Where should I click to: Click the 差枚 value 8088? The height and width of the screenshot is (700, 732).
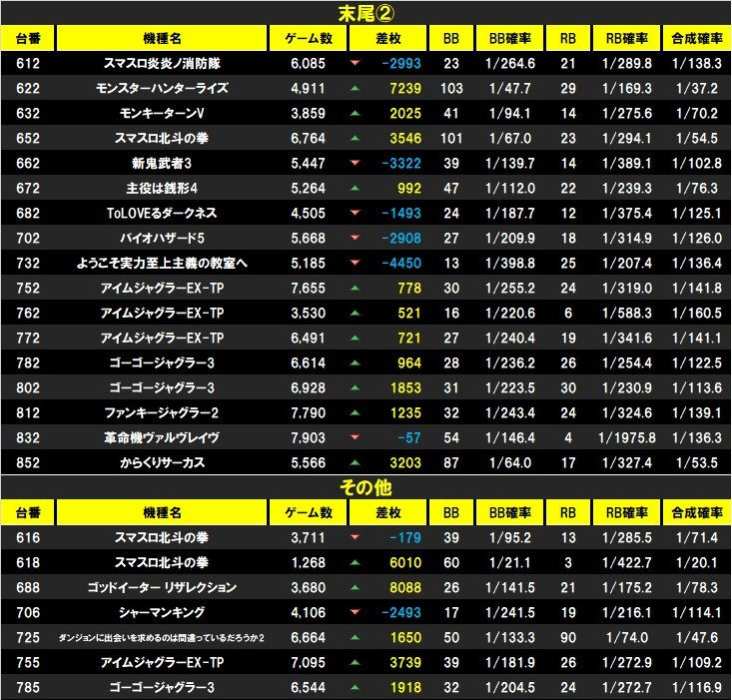[x=405, y=587]
